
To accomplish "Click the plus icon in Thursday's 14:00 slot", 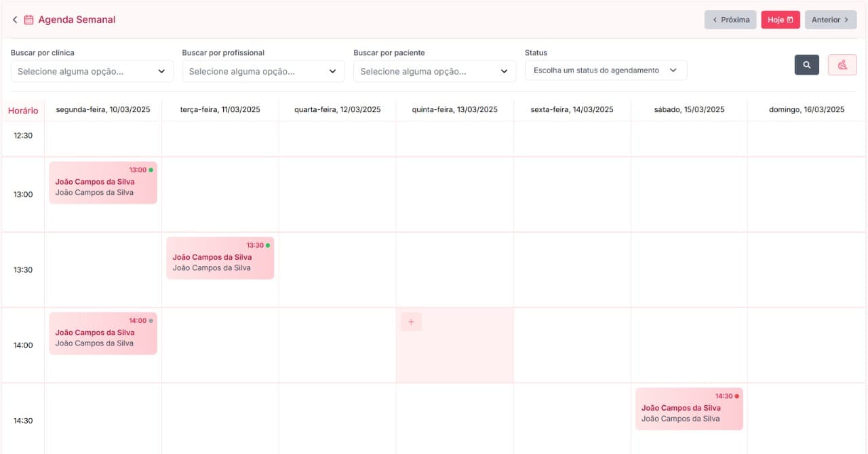I will point(411,322).
